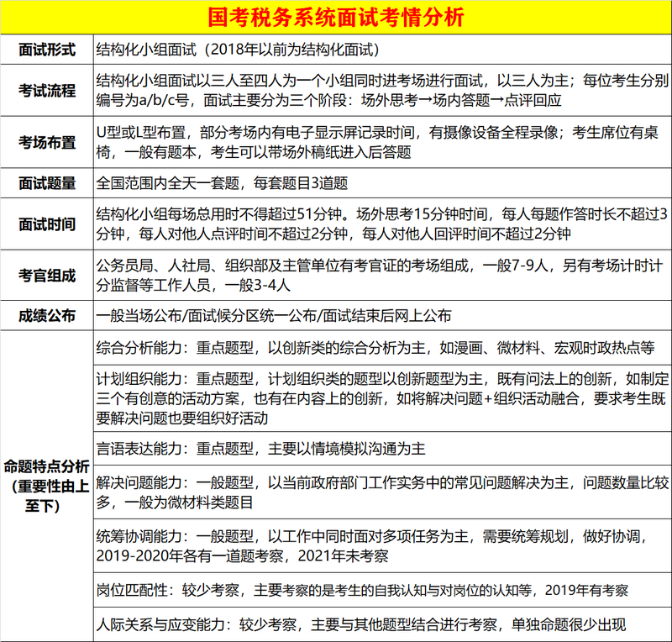
Task: Select the cell describing a/b/c candidate numbering
Action: click(x=381, y=90)
